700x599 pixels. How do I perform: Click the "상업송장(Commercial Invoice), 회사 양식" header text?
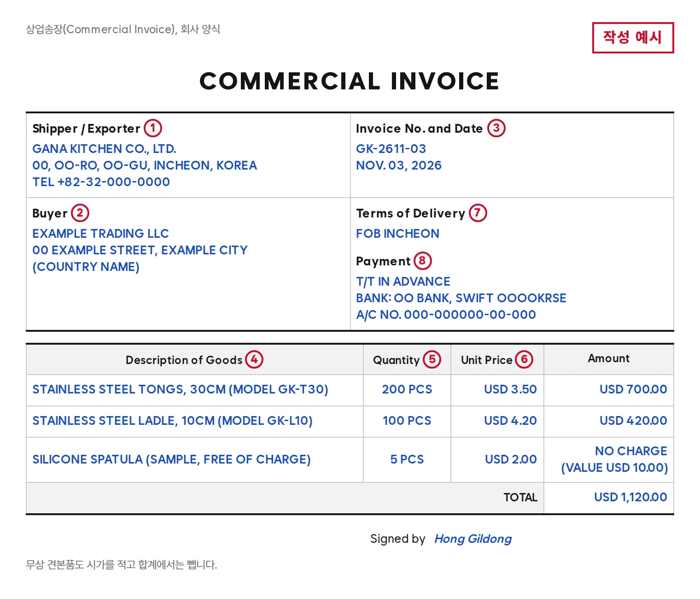click(x=123, y=29)
